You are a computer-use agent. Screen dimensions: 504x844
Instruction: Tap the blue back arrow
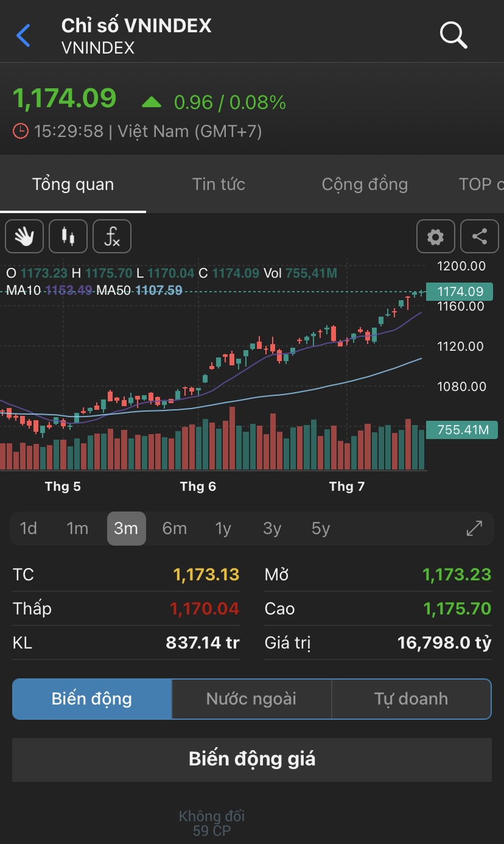tap(23, 36)
